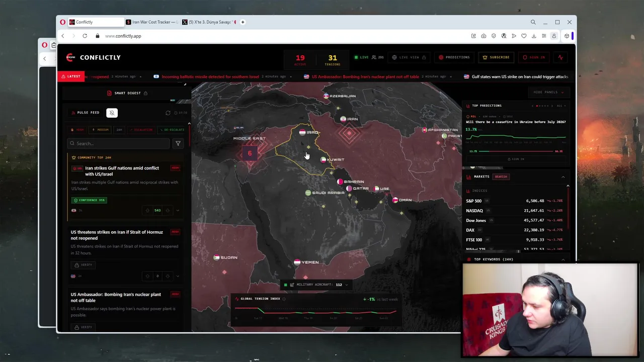Toggle the ESCALATION filter chip
Image resolution: width=644 pixels, height=362 pixels.
[141, 130]
